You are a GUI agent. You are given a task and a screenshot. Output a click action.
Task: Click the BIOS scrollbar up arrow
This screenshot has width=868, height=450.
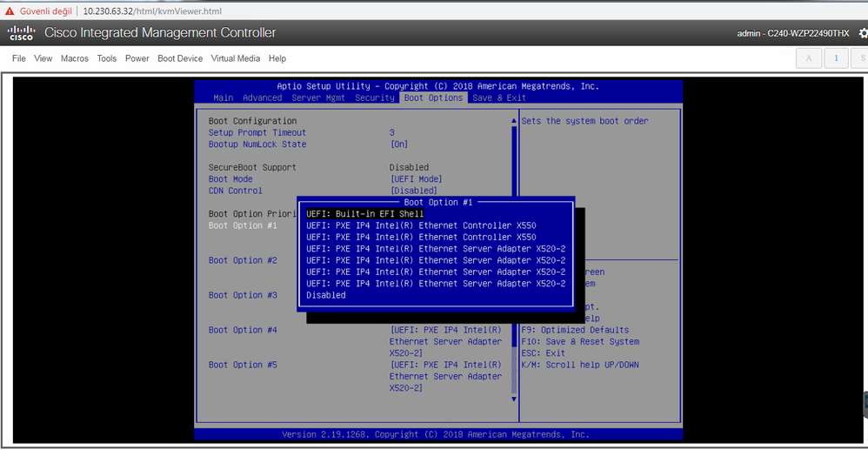[514, 121]
